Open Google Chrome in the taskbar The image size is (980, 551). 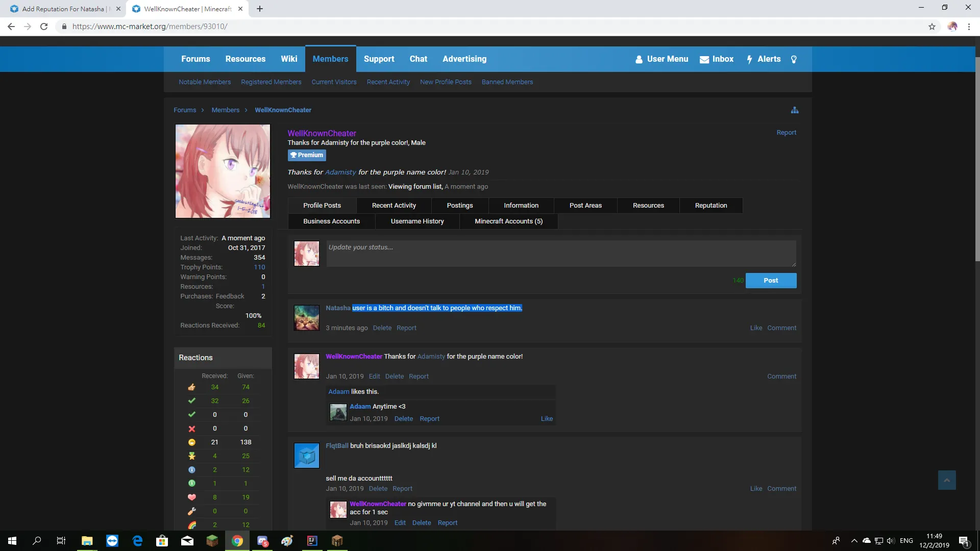click(237, 541)
